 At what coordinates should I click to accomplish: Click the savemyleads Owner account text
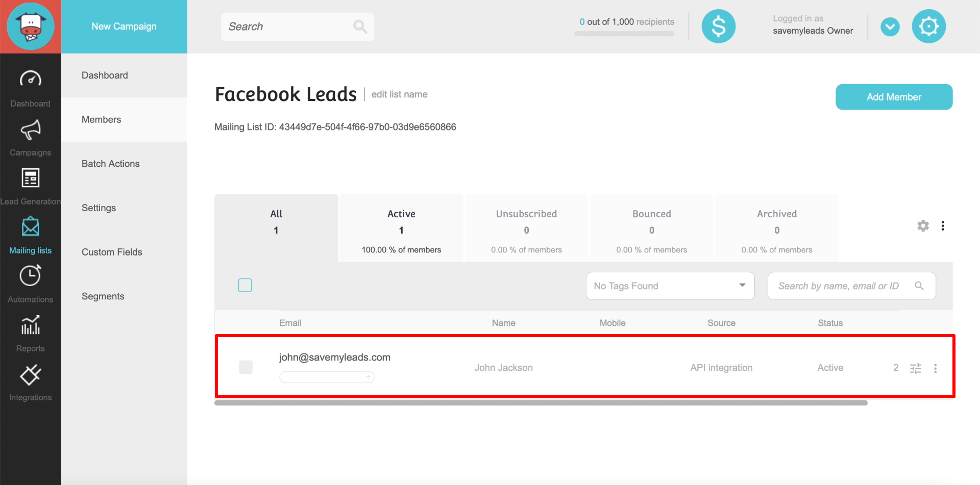pos(813,31)
